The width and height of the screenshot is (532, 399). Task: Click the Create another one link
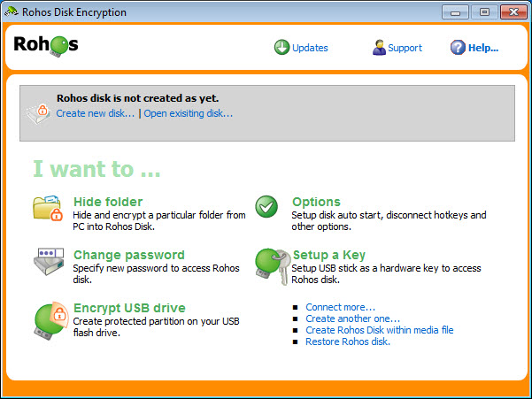tap(352, 318)
